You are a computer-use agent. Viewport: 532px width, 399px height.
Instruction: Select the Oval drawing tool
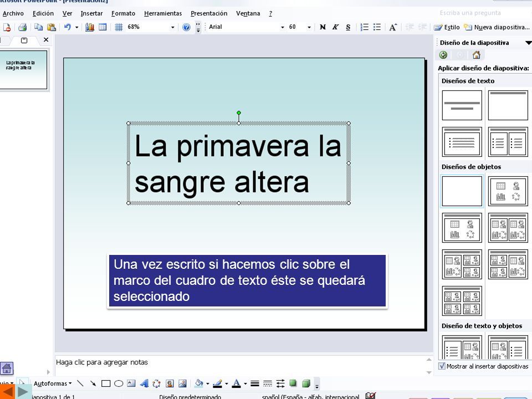point(119,383)
